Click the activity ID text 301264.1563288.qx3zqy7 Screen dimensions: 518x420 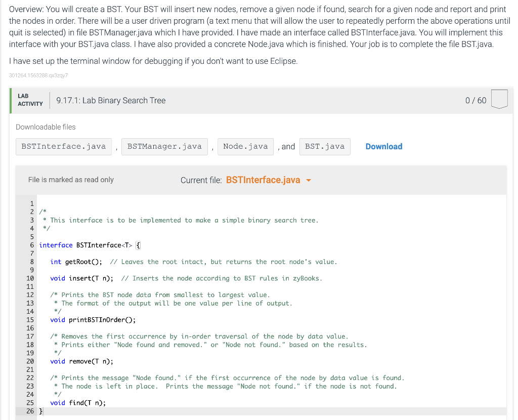click(39, 75)
